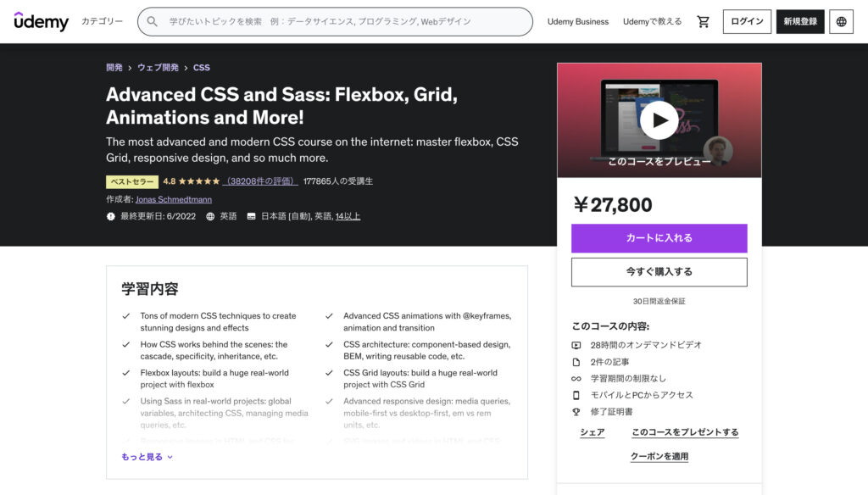Click the カートに入れる button
The width and height of the screenshot is (868, 495).
[659, 238]
